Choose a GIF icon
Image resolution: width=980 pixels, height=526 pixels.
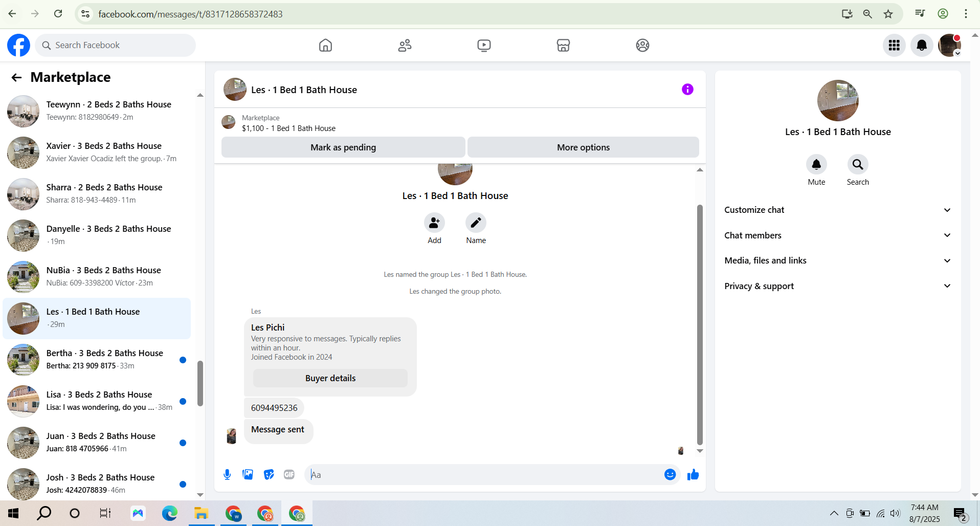pyautogui.click(x=289, y=475)
